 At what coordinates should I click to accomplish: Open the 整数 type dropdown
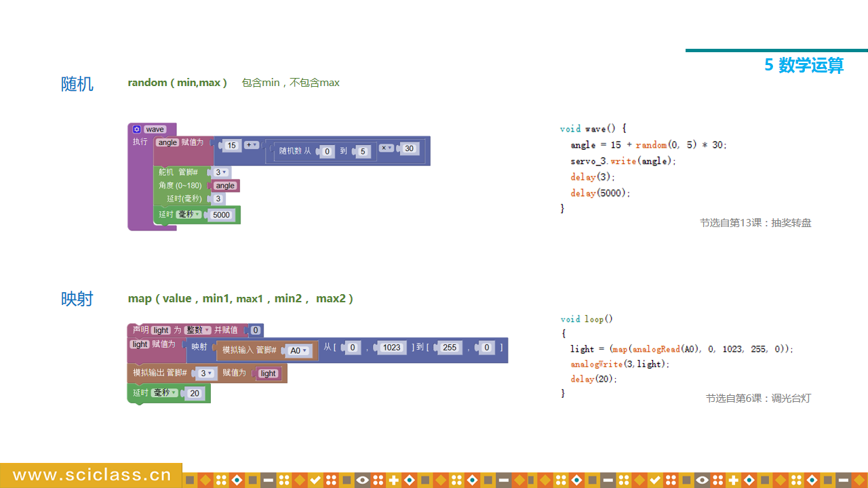(198, 330)
